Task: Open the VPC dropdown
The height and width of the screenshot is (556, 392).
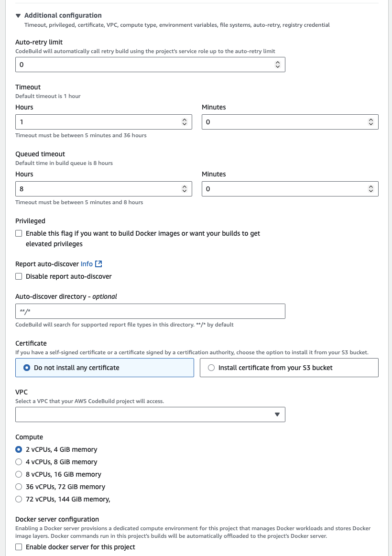Action: click(x=150, y=414)
